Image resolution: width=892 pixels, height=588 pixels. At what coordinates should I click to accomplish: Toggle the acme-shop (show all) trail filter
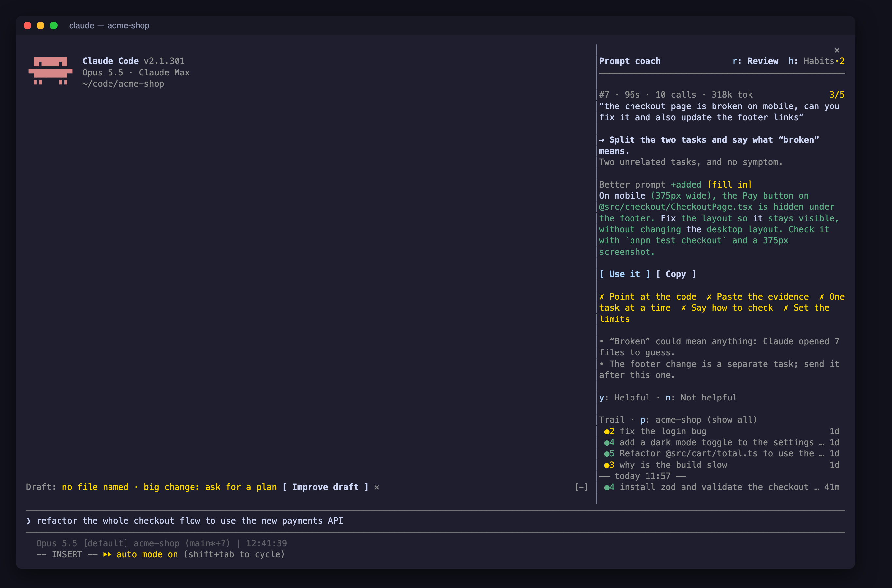coord(698,420)
